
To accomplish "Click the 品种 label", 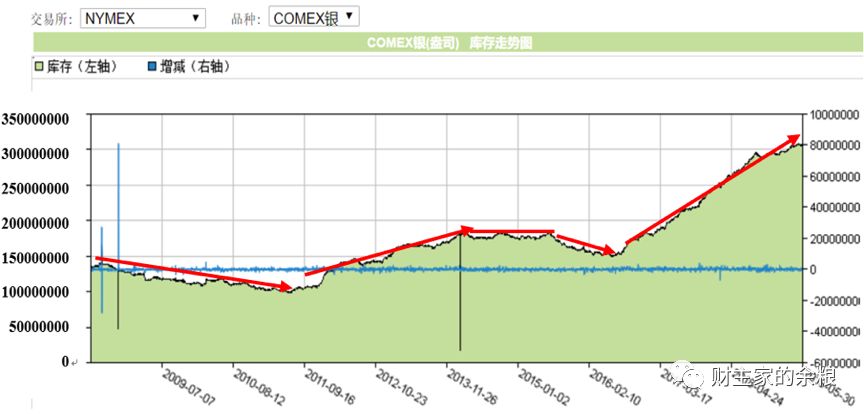I will pos(245,19).
